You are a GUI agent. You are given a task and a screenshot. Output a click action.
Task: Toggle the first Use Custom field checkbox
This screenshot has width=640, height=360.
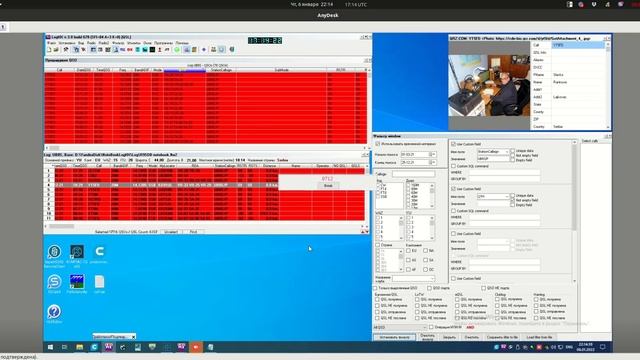453,144
